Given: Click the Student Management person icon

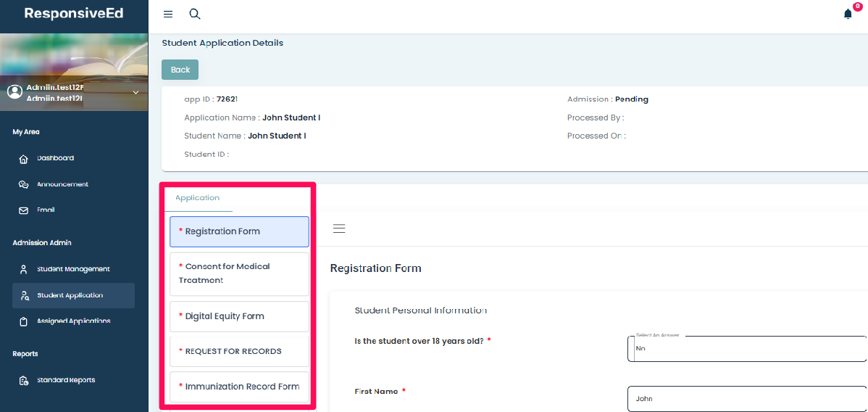Looking at the screenshot, I should pyautogui.click(x=23, y=270).
